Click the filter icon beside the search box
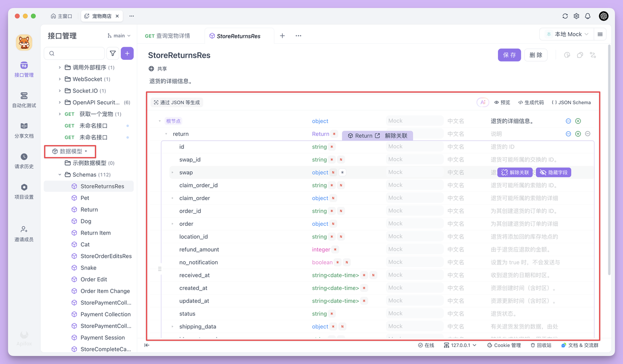This screenshot has height=364, width=623. 113,54
